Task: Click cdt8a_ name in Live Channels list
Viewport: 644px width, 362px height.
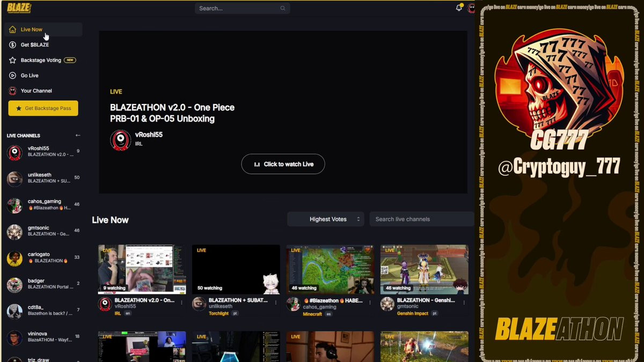Action: pos(35,307)
